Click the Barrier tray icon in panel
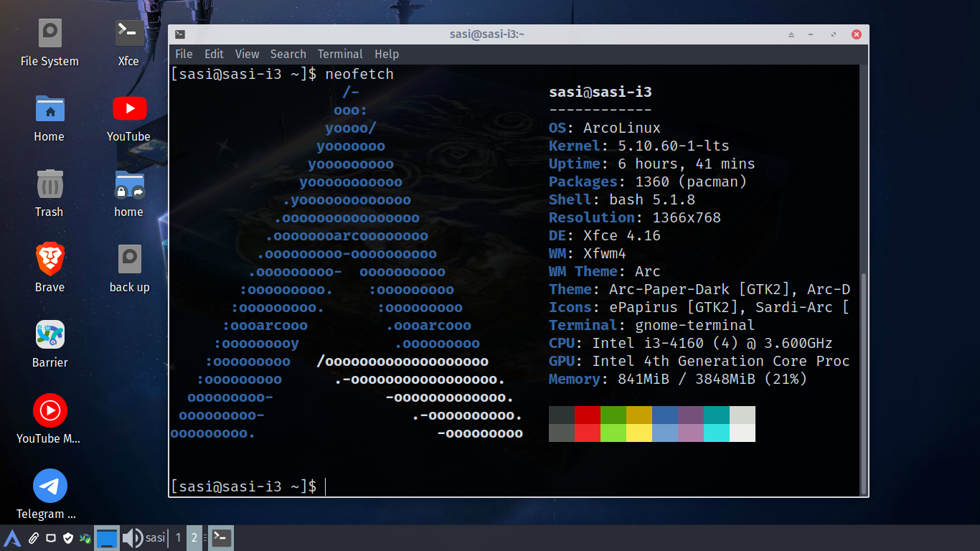Screen dimensions: 980x551 [85, 537]
